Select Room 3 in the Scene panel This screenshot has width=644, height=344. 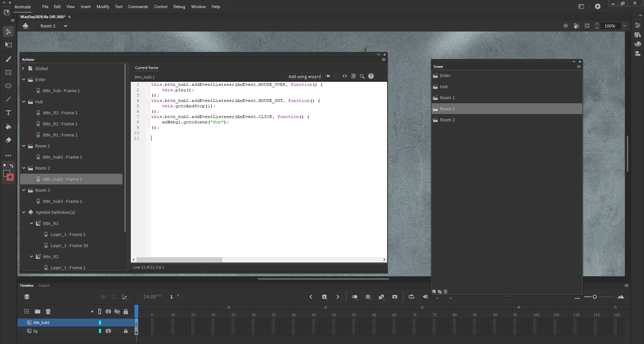[x=448, y=120]
